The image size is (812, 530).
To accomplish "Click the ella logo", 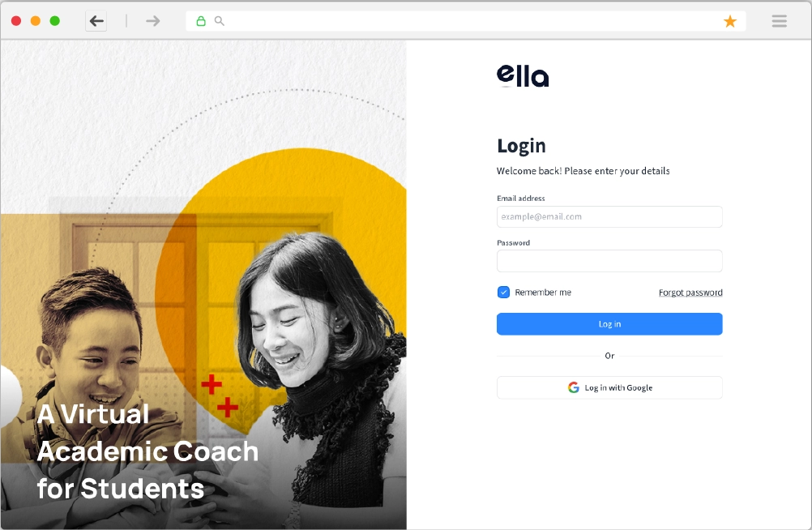I will coord(523,76).
